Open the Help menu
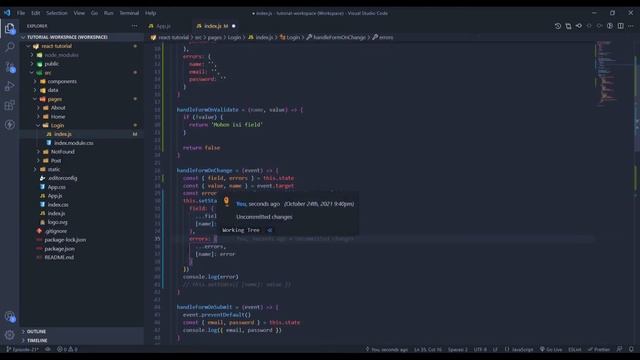The image size is (640, 360). tap(151, 13)
